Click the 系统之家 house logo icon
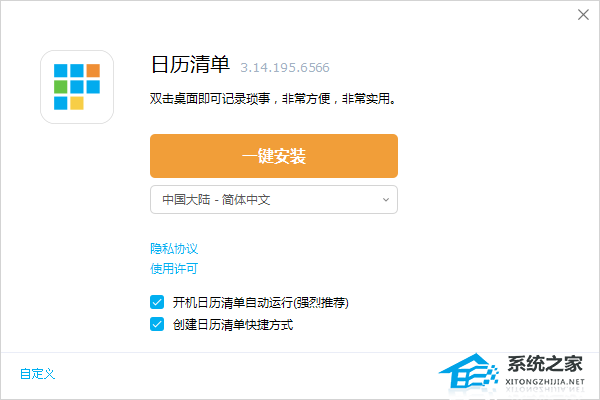The image size is (600, 400). [469, 371]
